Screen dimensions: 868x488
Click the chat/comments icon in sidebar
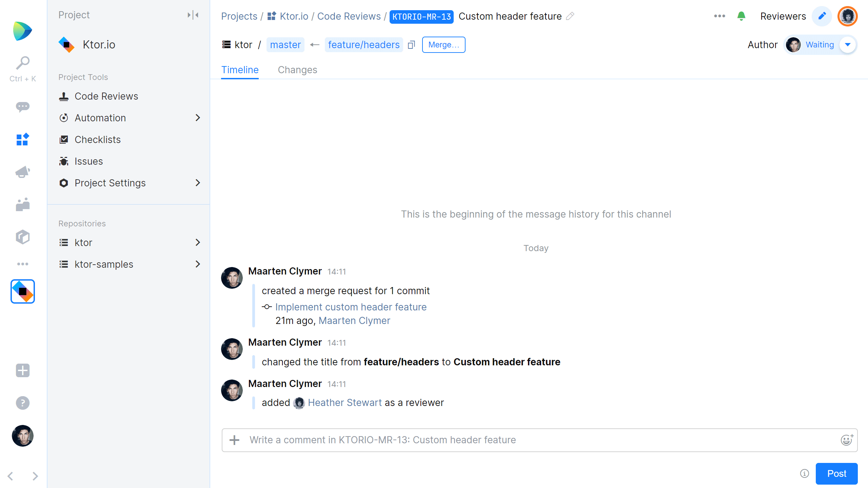point(22,107)
